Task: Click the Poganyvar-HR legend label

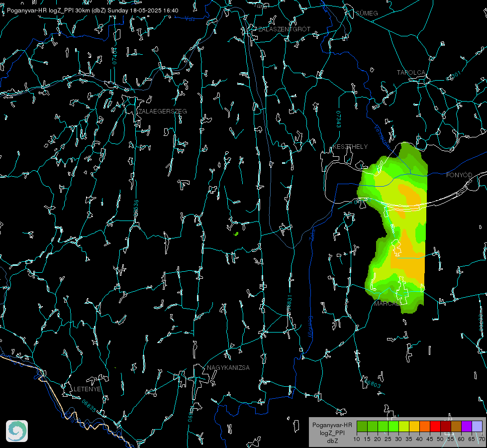Action: [332, 425]
